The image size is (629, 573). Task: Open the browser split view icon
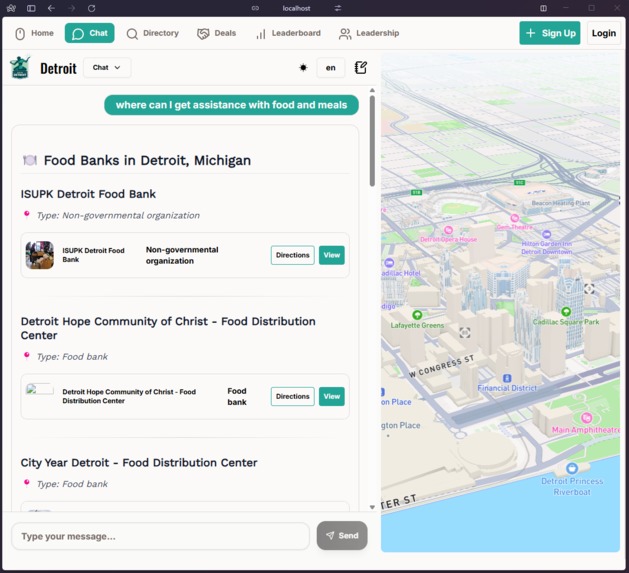(x=544, y=8)
